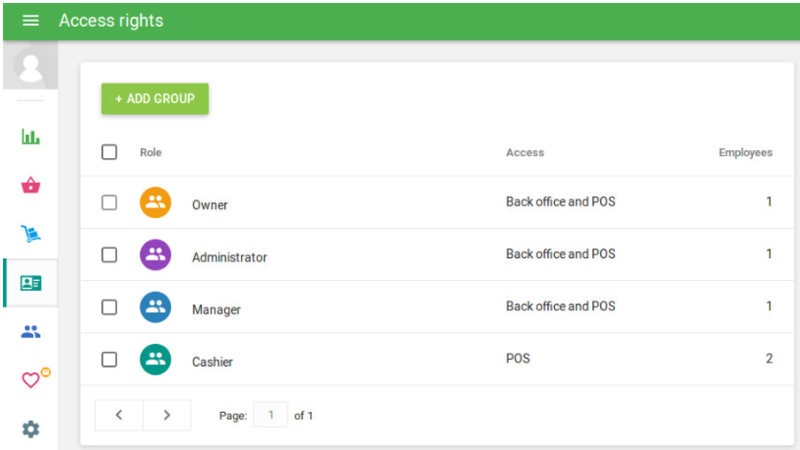Open the hamburger navigation menu
The height and width of the screenshot is (450, 800).
[30, 21]
